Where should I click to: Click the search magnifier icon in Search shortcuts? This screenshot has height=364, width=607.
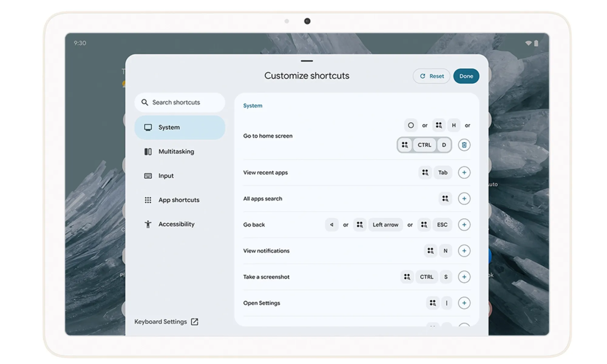click(144, 102)
